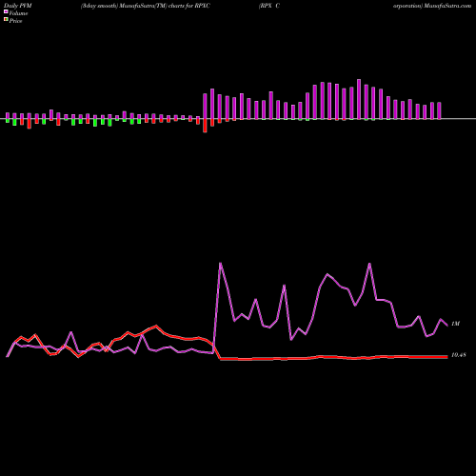Click the Price legend swatch

(6, 20)
